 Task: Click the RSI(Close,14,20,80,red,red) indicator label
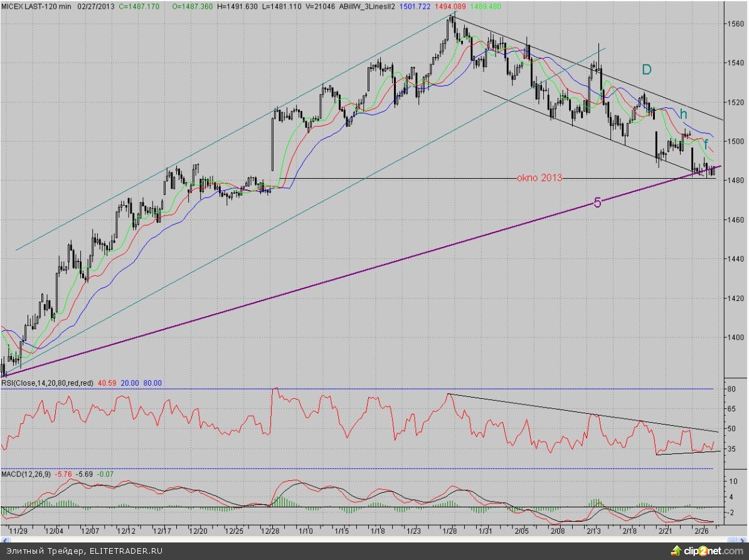tap(49, 383)
